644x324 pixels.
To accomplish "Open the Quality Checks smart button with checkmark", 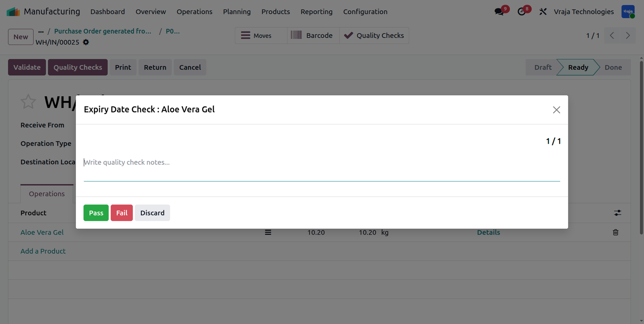I will tap(374, 35).
